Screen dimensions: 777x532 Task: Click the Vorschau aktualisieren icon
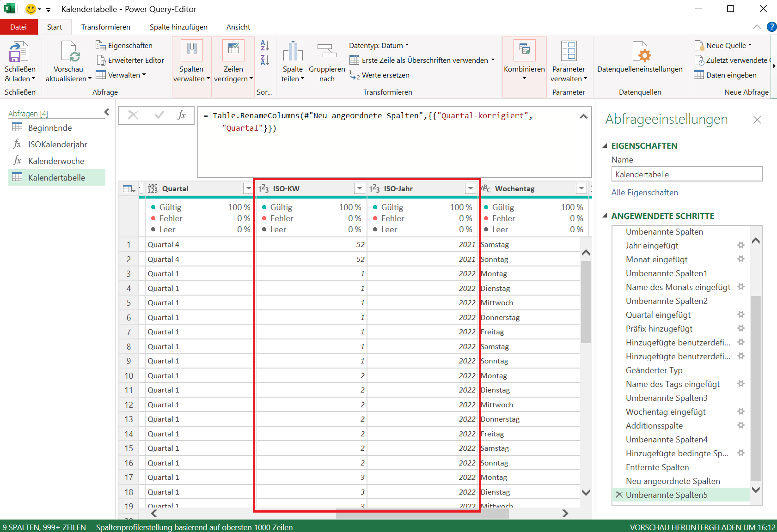point(69,52)
